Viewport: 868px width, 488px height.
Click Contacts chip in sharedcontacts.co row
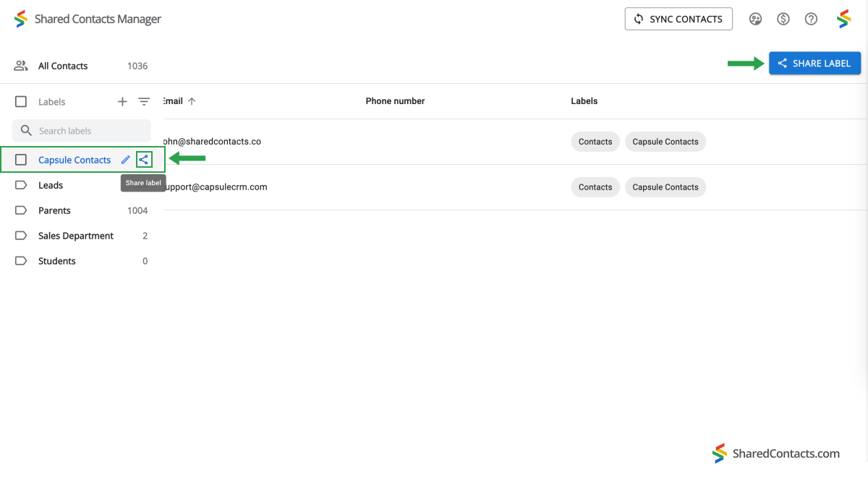pyautogui.click(x=595, y=142)
